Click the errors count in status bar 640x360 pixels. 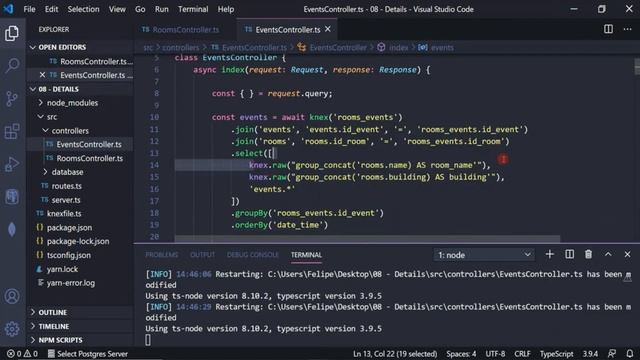click(x=14, y=354)
